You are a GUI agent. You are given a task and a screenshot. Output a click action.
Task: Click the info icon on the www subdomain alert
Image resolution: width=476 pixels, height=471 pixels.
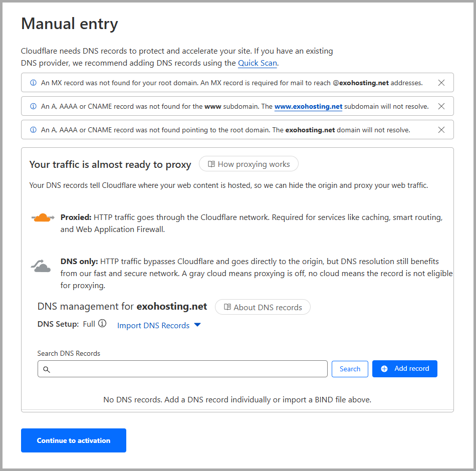click(34, 106)
